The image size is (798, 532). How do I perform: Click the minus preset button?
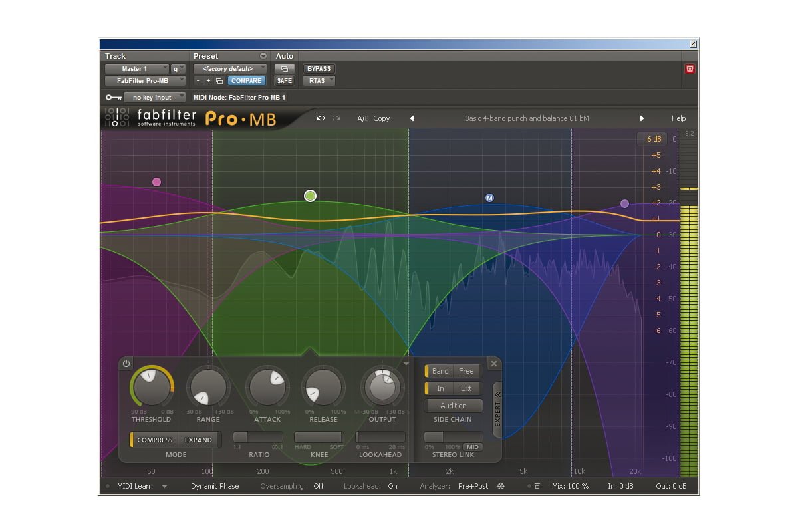tap(198, 80)
